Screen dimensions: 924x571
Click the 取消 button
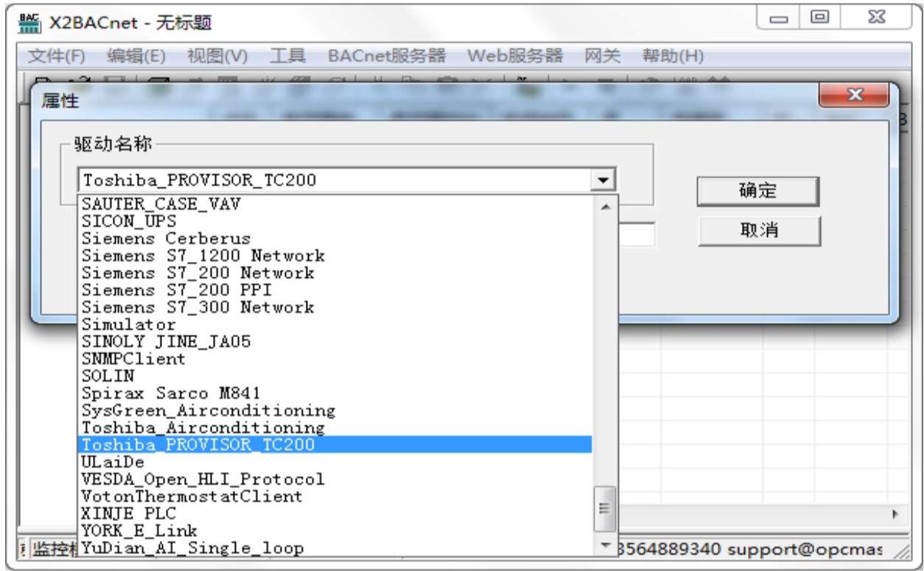click(x=758, y=231)
